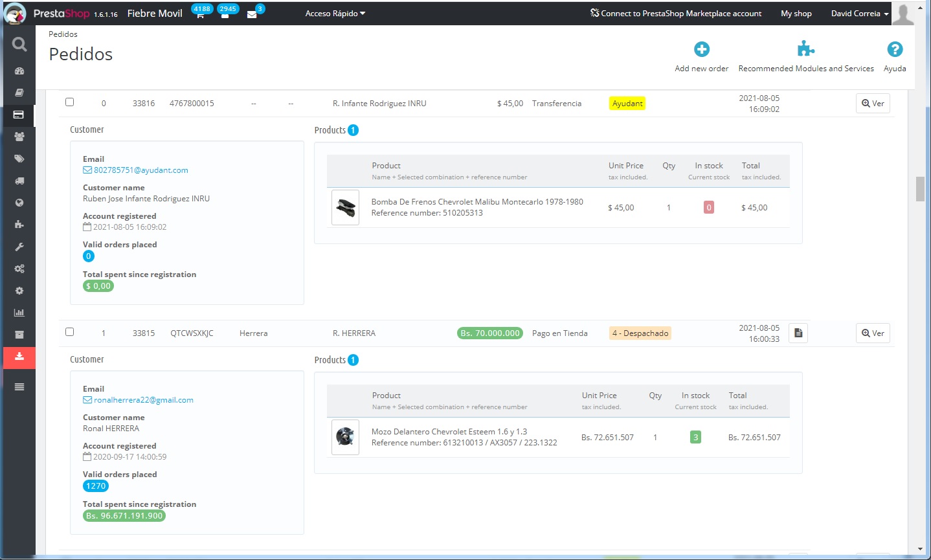This screenshot has width=931, height=560.
Task: Click the shipping truck sidebar icon
Action: [x=19, y=181]
